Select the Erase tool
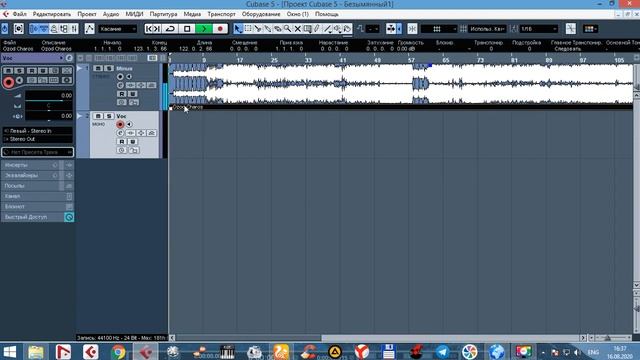The height and width of the screenshot is (360, 640). pos(278,29)
